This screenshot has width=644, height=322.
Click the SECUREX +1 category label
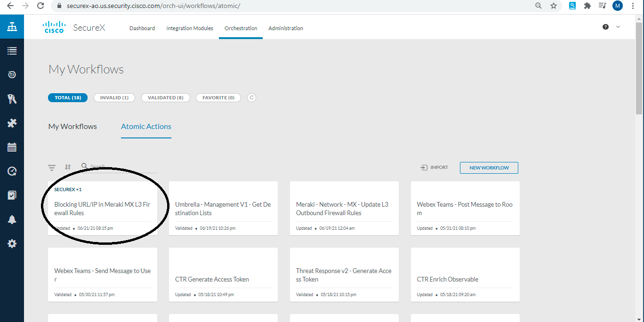68,190
